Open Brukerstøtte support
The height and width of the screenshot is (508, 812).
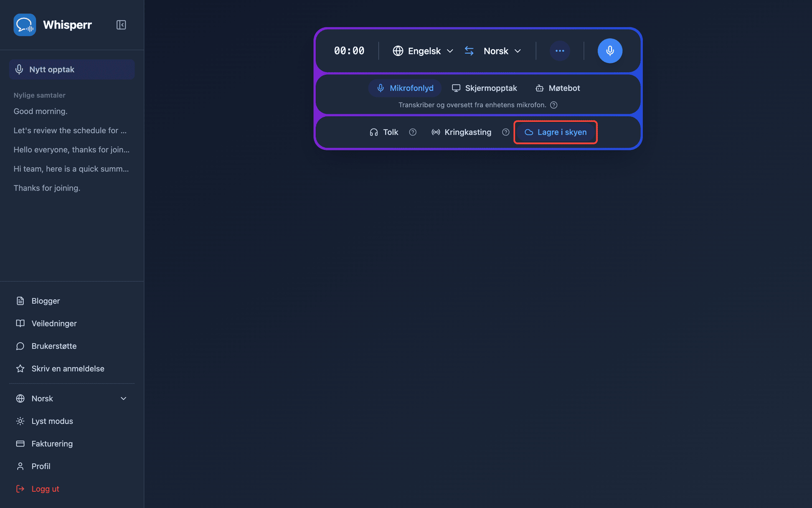pyautogui.click(x=72, y=346)
